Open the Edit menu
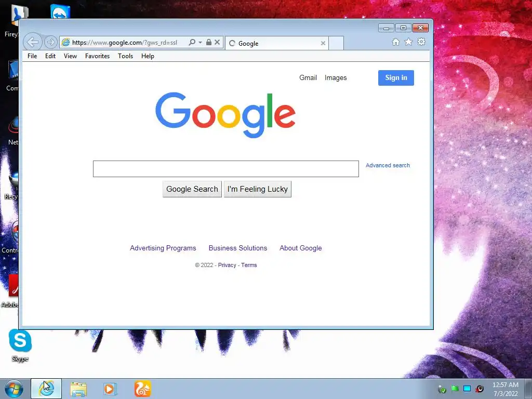 point(50,56)
